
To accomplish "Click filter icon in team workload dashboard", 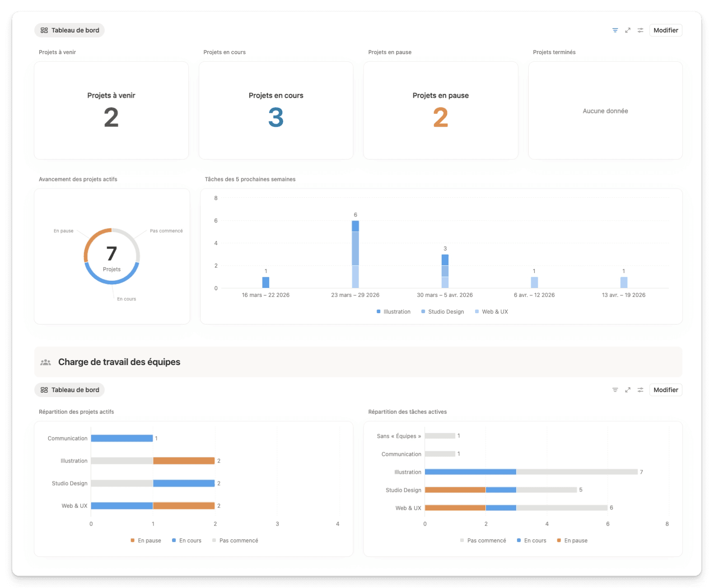I will (x=615, y=390).
